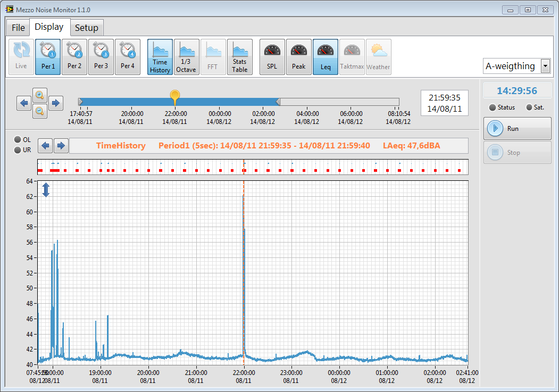Switch to the SPL gauge
The height and width of the screenshot is (392, 559).
coord(272,56)
